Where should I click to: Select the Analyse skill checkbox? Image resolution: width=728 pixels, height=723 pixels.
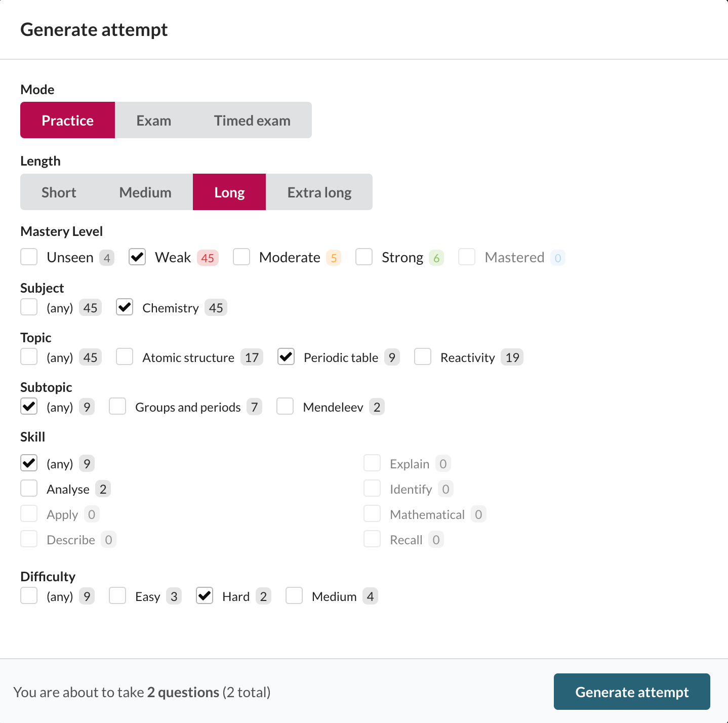tap(29, 489)
